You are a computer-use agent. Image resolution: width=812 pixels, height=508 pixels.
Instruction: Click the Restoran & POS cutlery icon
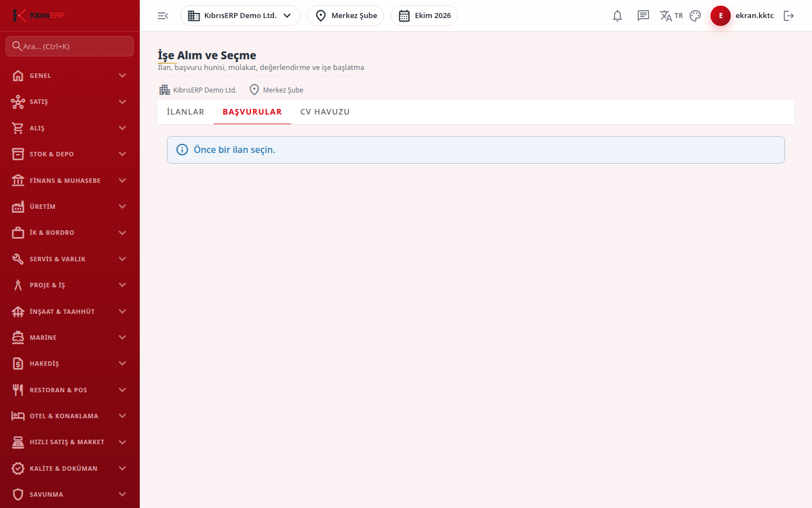coord(18,390)
